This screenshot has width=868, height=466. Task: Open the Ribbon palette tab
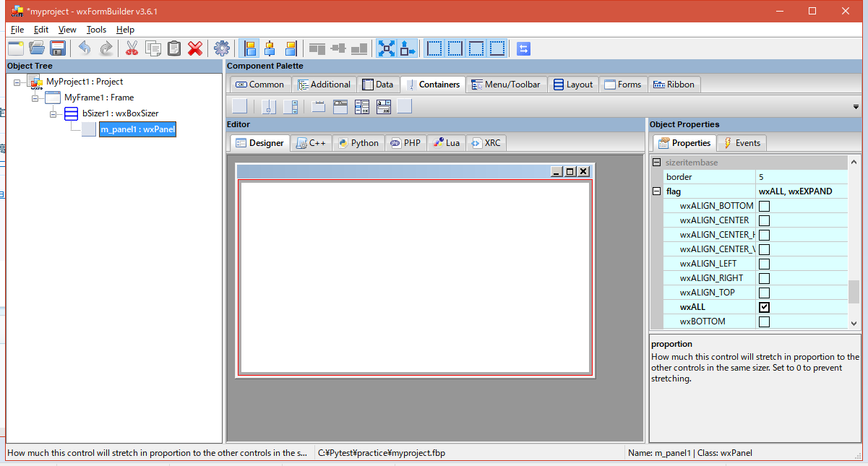[x=674, y=85]
